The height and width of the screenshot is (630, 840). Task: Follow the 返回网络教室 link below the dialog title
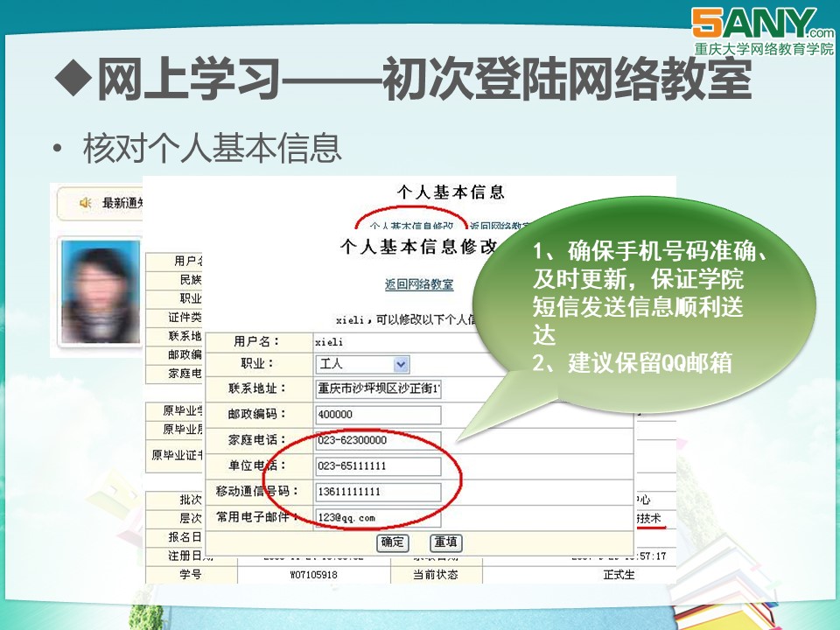click(419, 284)
